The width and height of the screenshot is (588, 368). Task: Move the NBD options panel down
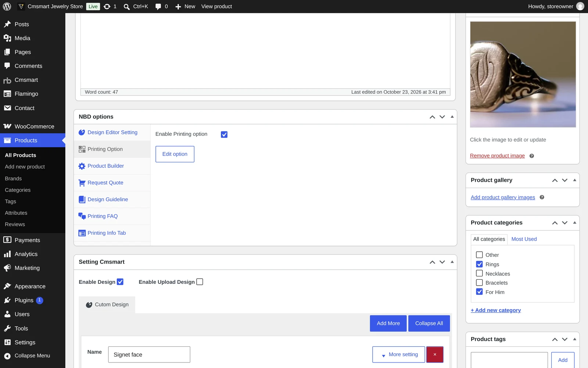(442, 117)
